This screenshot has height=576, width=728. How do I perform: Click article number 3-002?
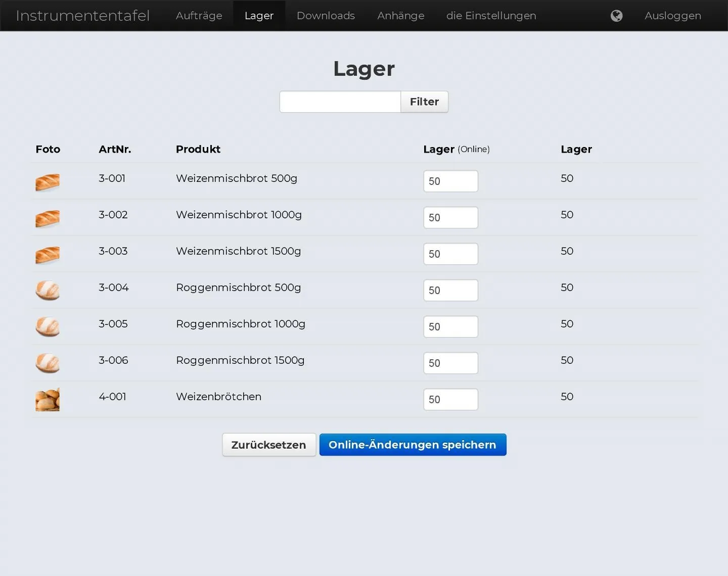point(113,215)
